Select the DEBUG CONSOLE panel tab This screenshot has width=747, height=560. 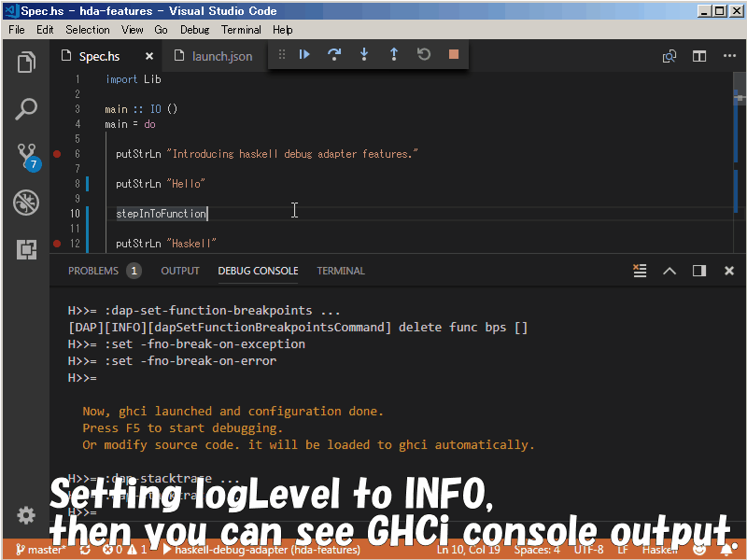[x=259, y=271]
